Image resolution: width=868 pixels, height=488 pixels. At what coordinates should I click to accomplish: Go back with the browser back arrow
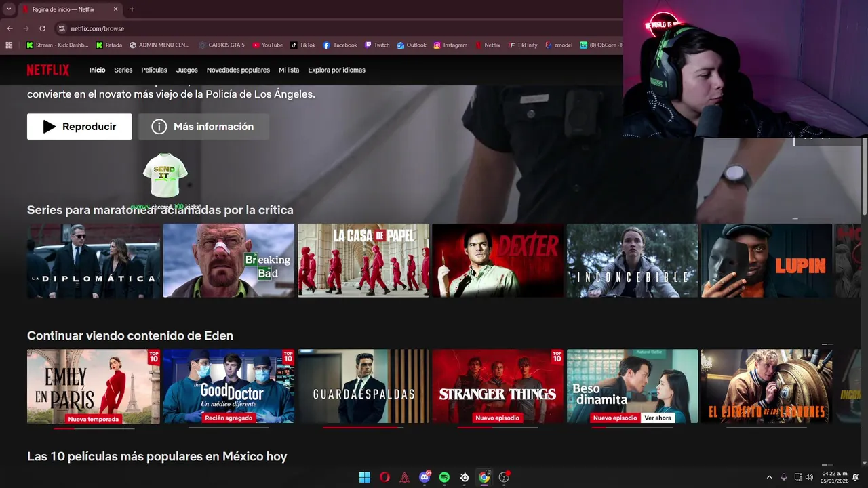(x=9, y=28)
